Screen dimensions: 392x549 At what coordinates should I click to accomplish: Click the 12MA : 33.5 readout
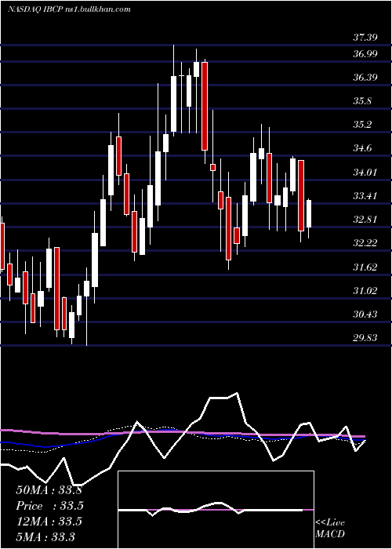49,522
